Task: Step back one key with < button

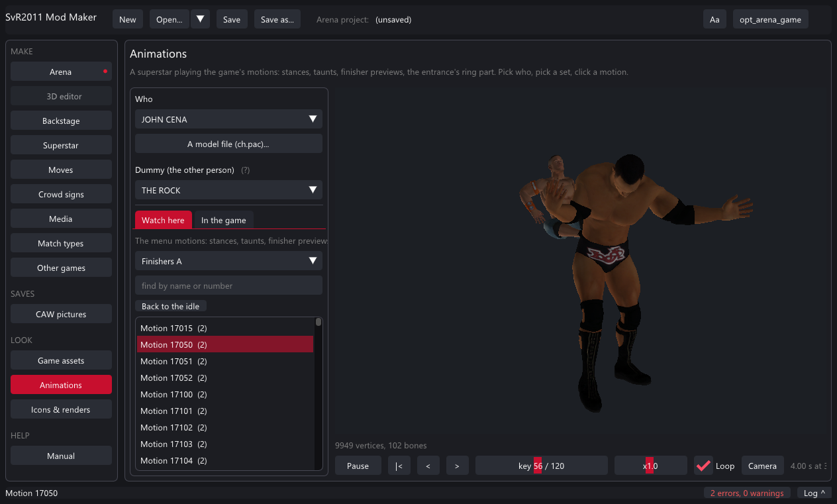Action: click(x=428, y=466)
